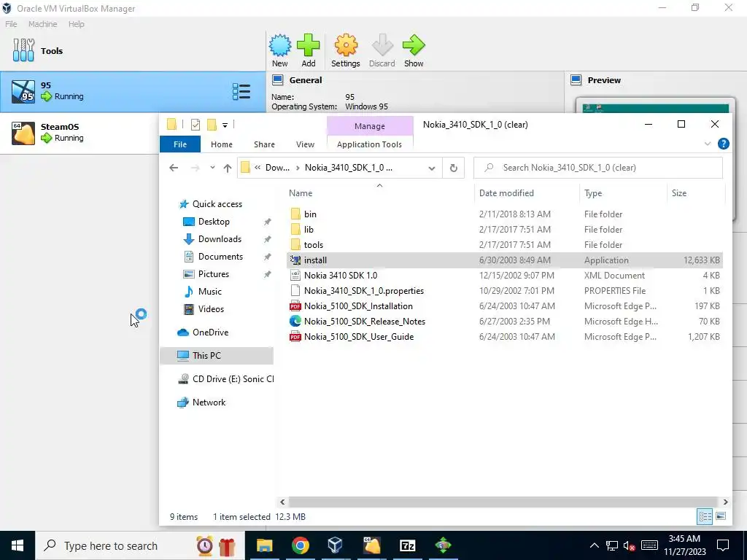The width and height of the screenshot is (747, 560).
Task: Open Desktop in navigation pane
Action: [214, 222]
